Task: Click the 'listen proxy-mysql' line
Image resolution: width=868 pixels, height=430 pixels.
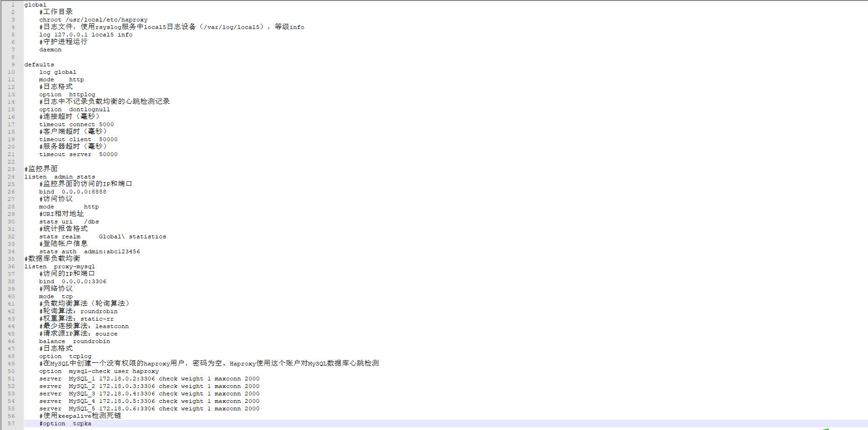Action: click(x=60, y=266)
